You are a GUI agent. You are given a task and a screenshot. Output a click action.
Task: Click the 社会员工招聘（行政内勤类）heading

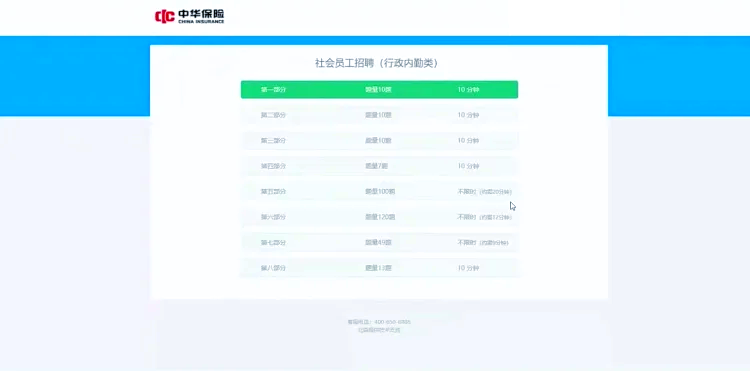[x=376, y=63]
